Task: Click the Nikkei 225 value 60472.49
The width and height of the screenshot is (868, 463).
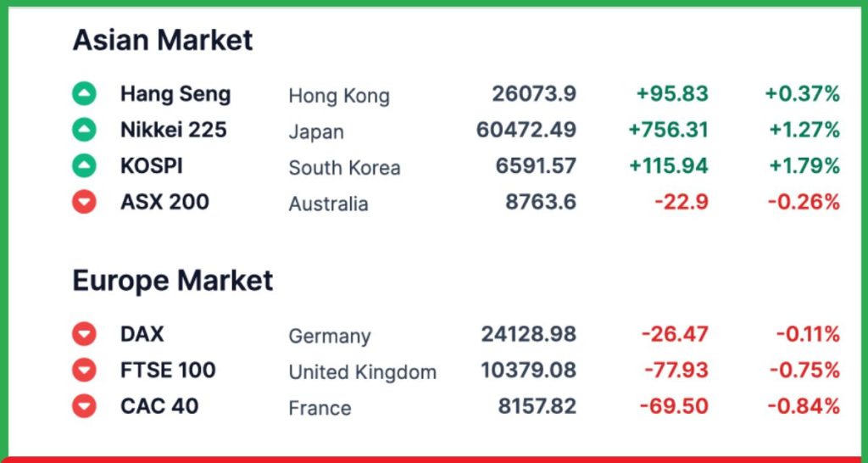Action: point(526,130)
